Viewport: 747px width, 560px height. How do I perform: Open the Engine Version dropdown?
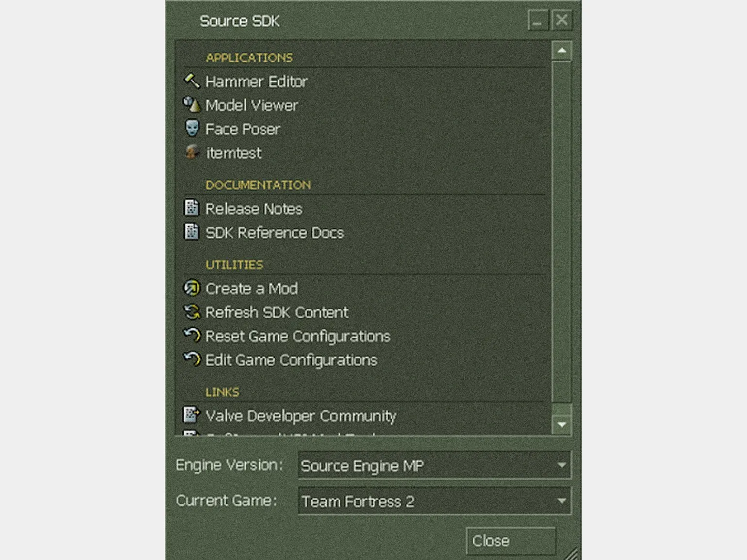click(434, 465)
